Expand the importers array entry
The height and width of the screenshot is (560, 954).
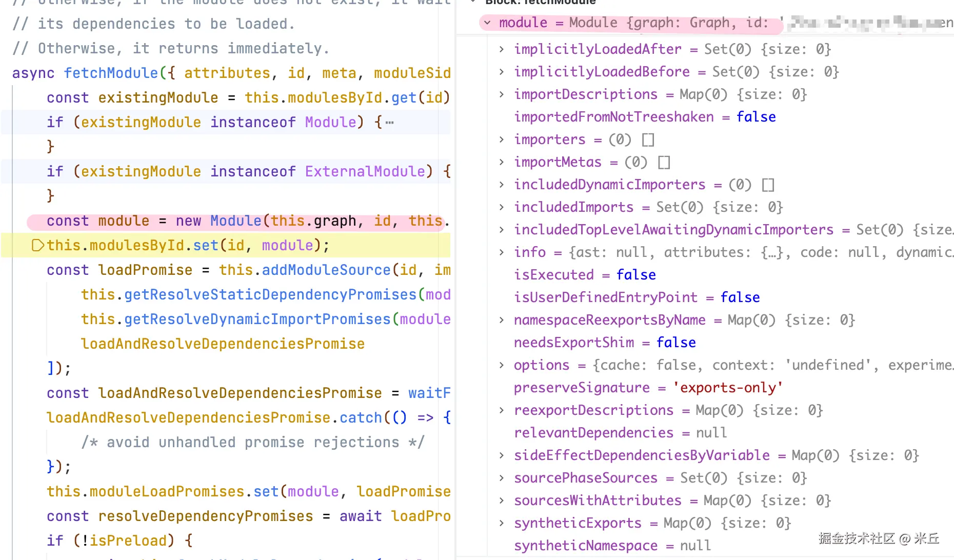click(x=502, y=139)
